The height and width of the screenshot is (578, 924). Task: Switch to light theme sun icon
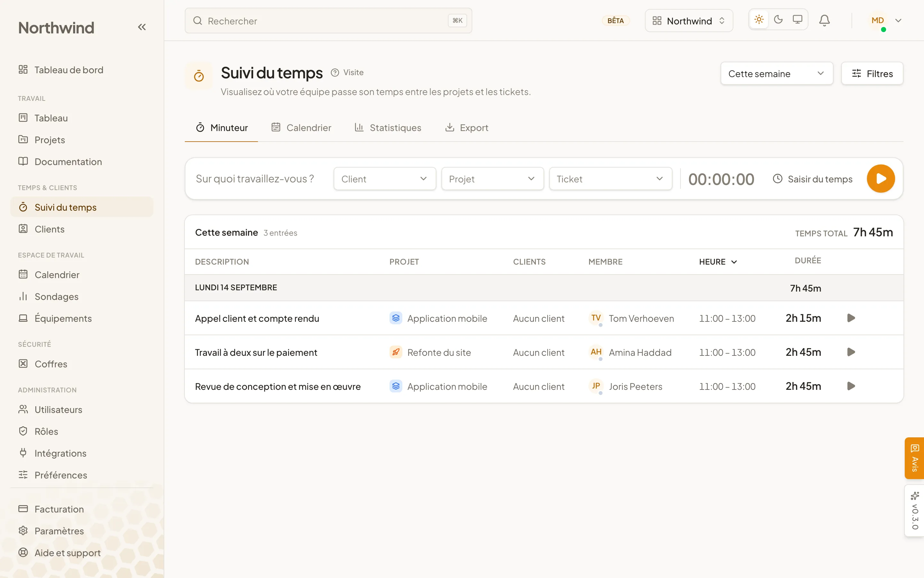(759, 20)
